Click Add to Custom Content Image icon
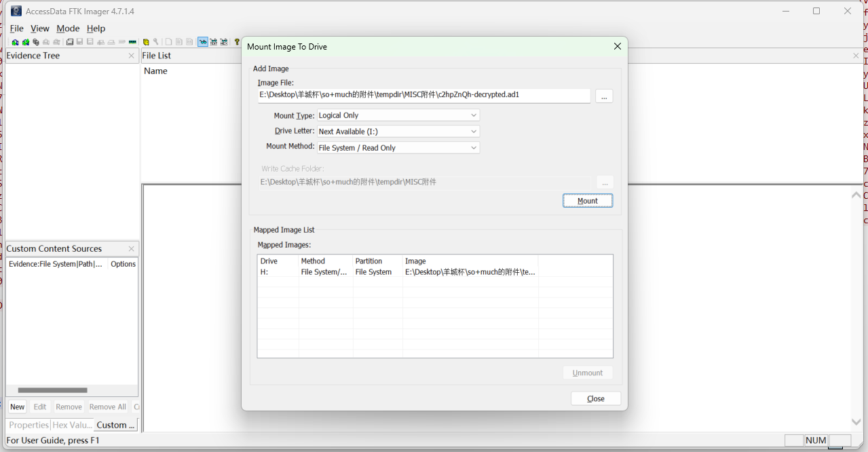This screenshot has height=452, width=868. click(x=100, y=42)
